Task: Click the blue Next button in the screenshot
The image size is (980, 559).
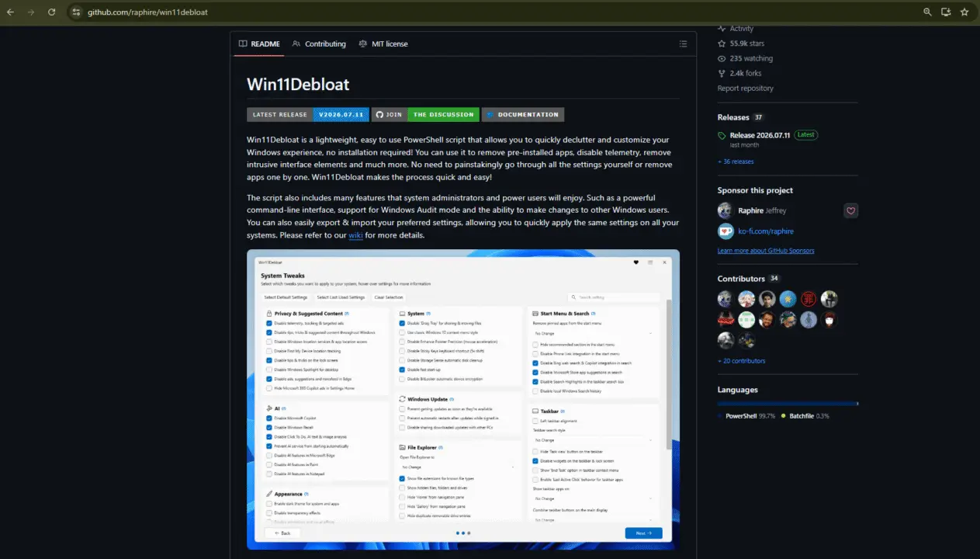Action: [x=644, y=533]
